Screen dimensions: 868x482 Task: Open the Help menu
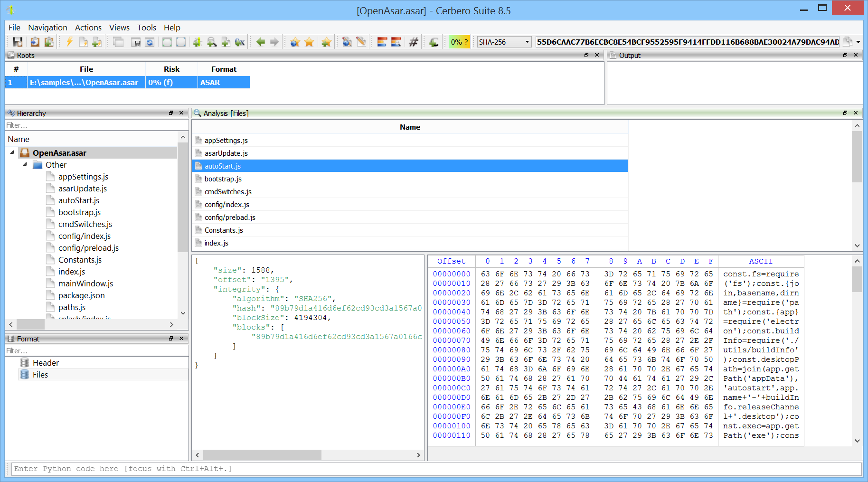coord(172,28)
